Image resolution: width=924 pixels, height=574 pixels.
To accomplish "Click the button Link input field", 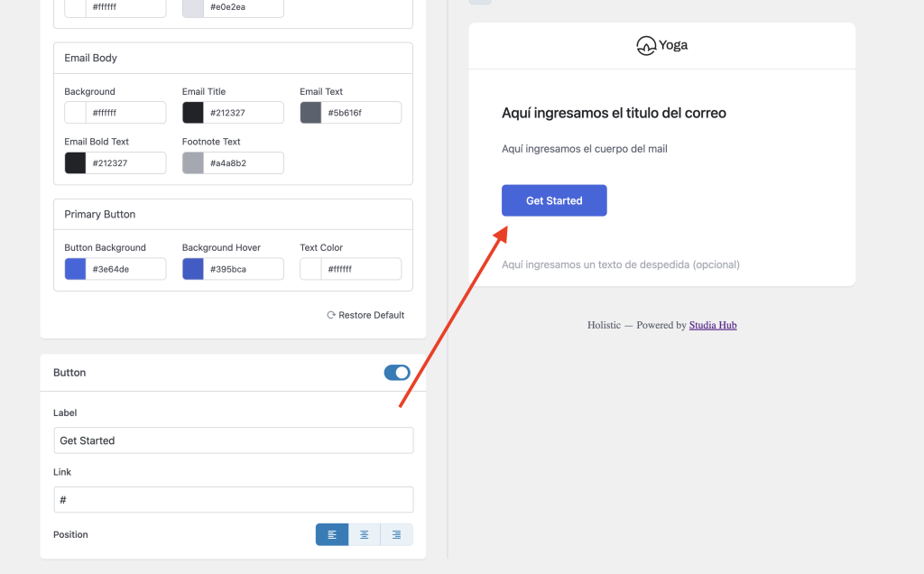I will click(234, 500).
